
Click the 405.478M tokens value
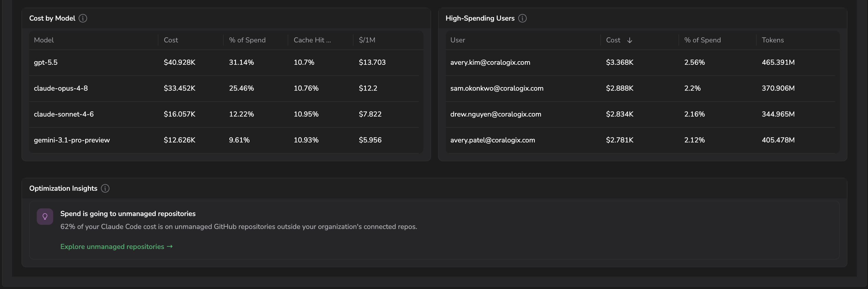point(778,140)
